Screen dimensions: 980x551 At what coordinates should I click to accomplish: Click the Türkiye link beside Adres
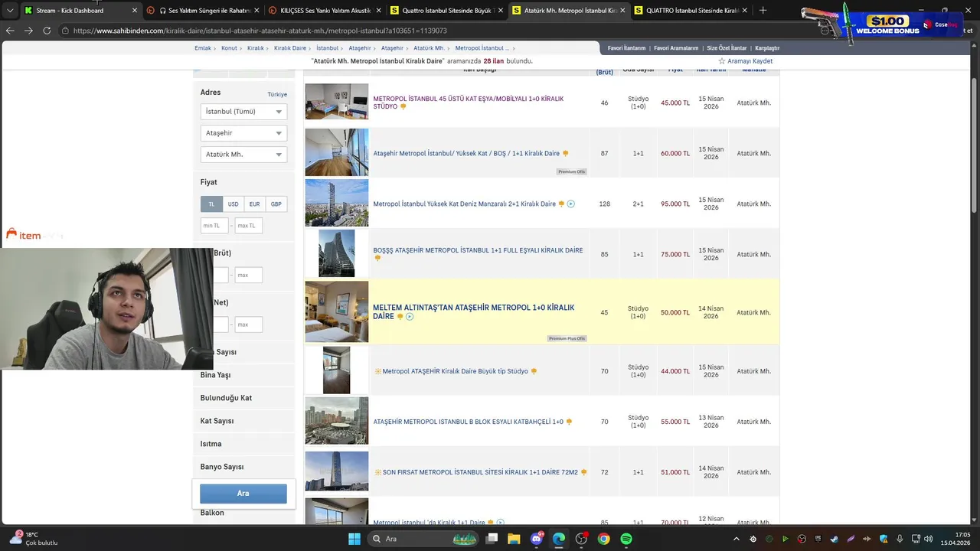pyautogui.click(x=277, y=95)
